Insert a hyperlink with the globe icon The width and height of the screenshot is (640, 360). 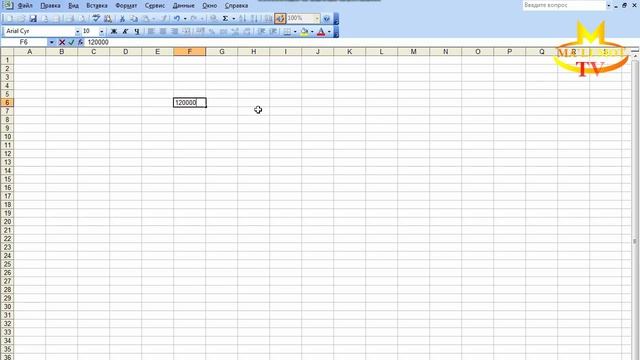[213, 18]
